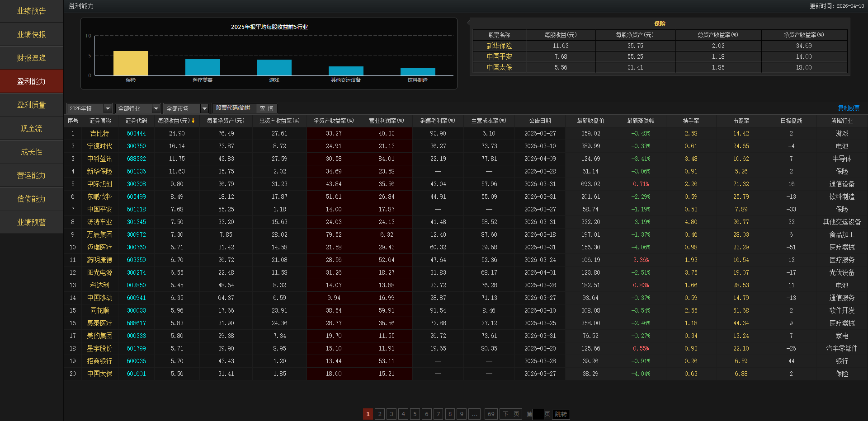Viewport: 868px width, 421px height.
Task: Select the 业绩预警 sidebar entry
Action: [32, 222]
